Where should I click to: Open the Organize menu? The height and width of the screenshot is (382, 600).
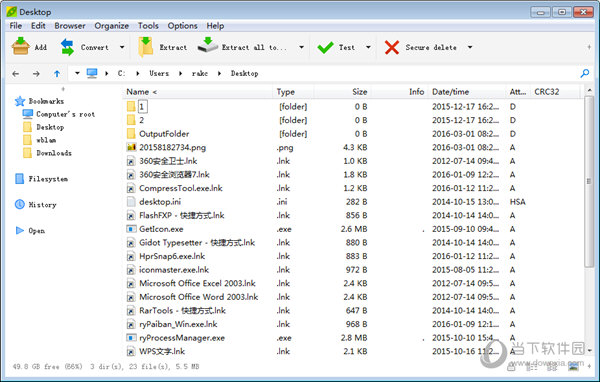(111, 26)
